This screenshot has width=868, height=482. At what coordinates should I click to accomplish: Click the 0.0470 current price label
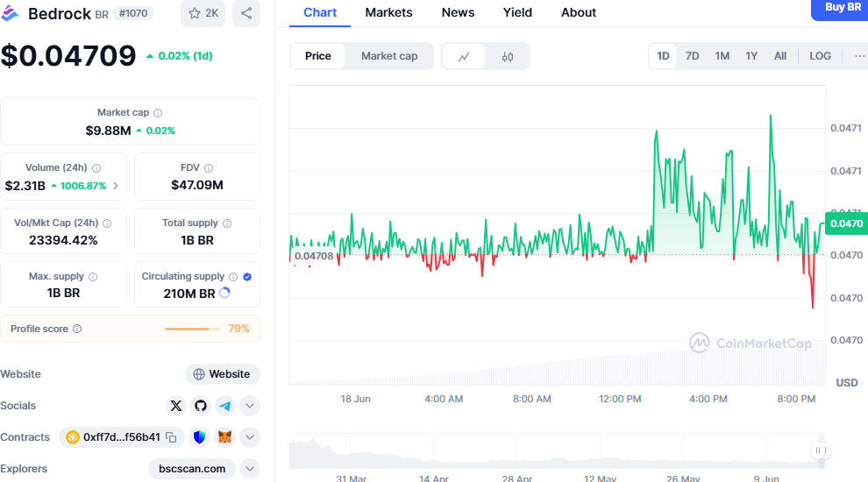coord(846,223)
